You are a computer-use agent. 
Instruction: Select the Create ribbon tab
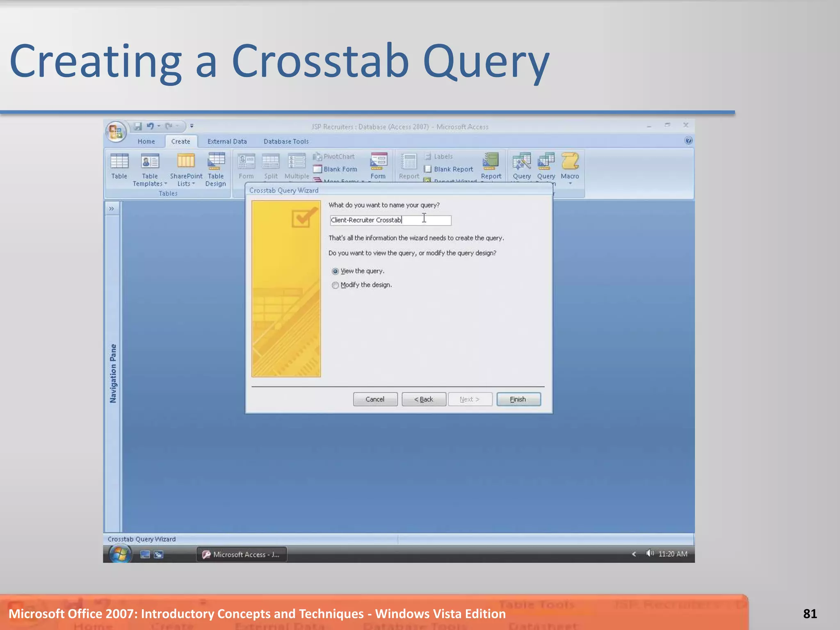(x=181, y=142)
